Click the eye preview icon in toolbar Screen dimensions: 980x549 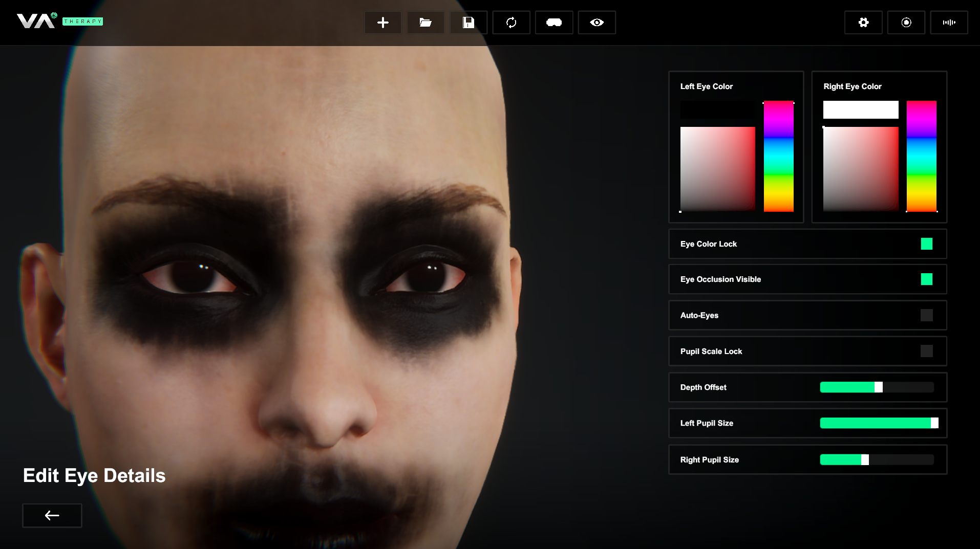point(596,23)
